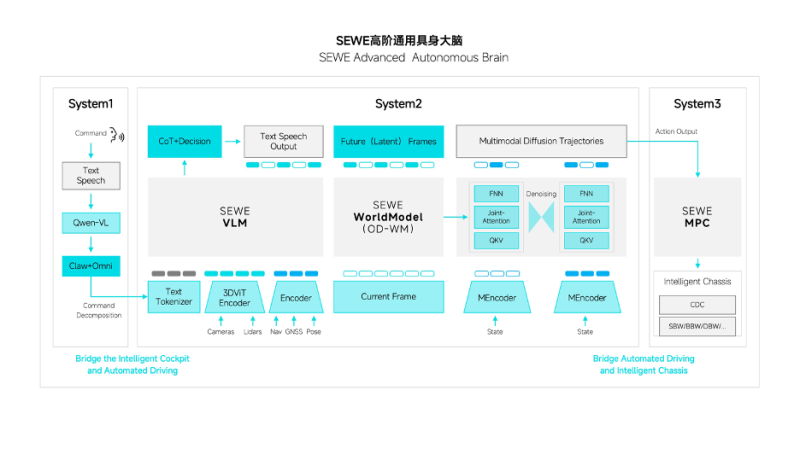The width and height of the screenshot is (800, 449).
Task: Select the Chinese title SEWE高阶通用具身大脑
Action: (x=399, y=41)
